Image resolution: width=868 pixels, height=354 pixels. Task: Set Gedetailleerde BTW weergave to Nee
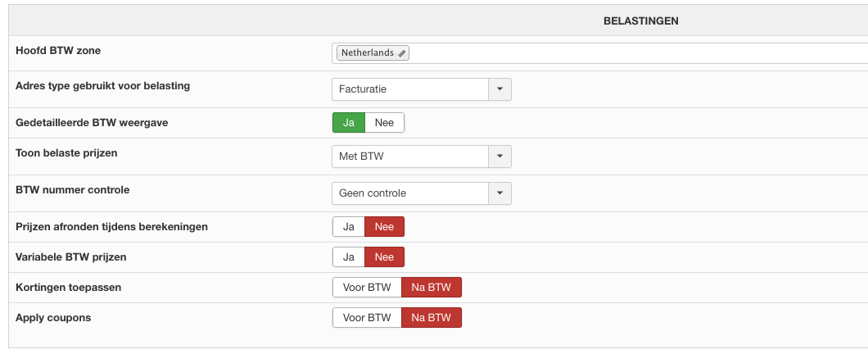[x=384, y=123]
